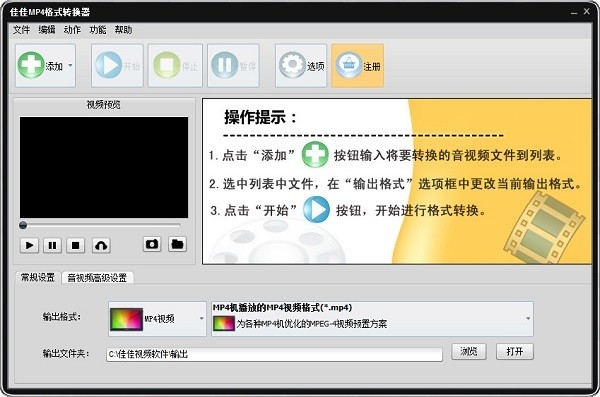Switch to the 音视频高级设置 tab

point(97,278)
